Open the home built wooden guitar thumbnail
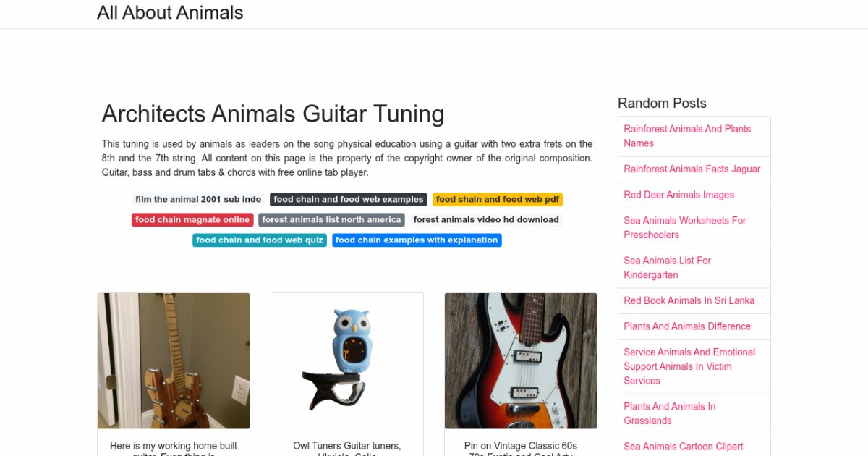Viewport: 868px width, 456px height. pyautogui.click(x=174, y=360)
